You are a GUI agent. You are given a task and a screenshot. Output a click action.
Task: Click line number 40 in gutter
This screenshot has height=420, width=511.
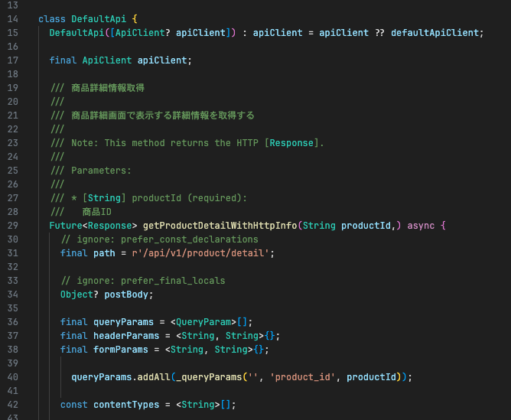click(x=13, y=377)
